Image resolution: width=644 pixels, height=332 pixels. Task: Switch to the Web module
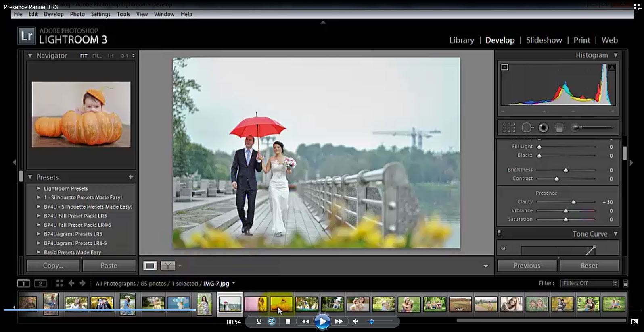[x=609, y=40]
